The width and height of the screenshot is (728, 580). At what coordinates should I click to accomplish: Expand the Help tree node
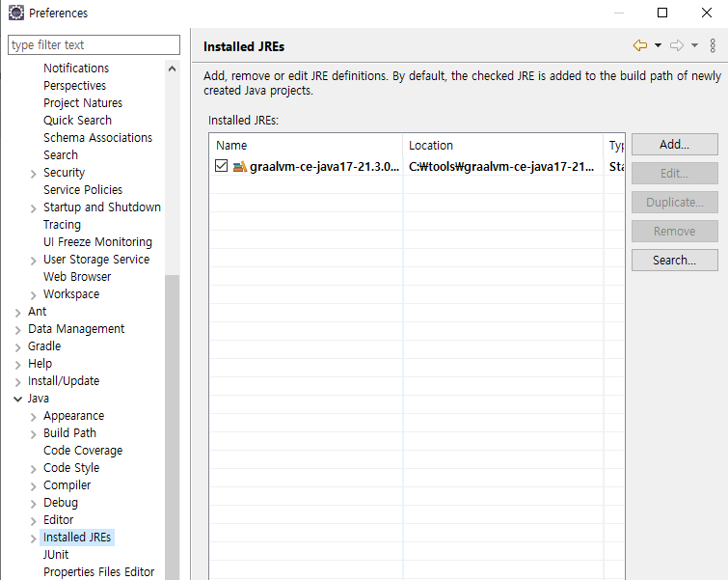(x=18, y=365)
